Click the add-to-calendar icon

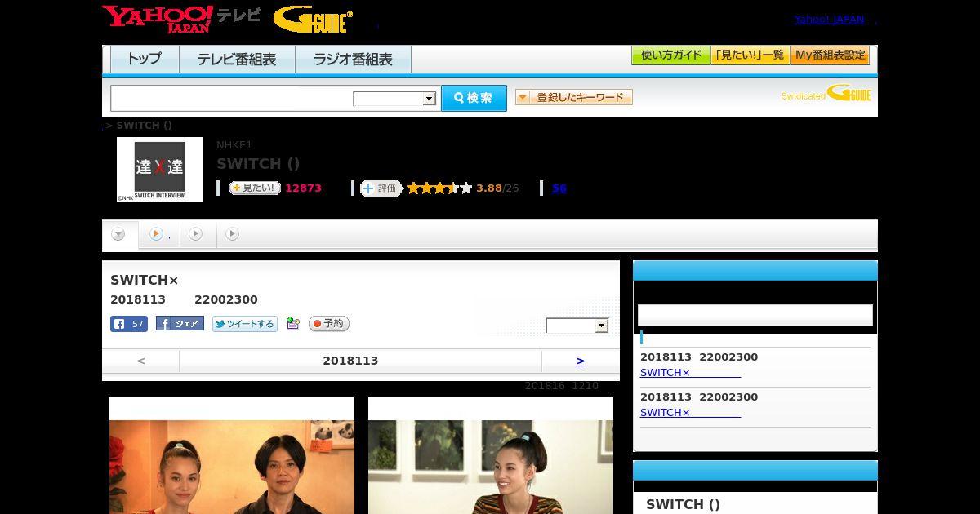[293, 324]
